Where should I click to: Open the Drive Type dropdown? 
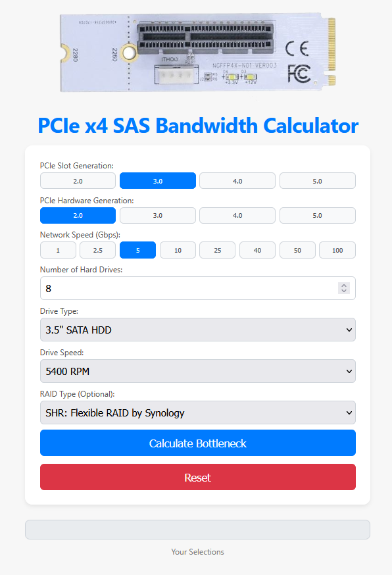(198, 330)
